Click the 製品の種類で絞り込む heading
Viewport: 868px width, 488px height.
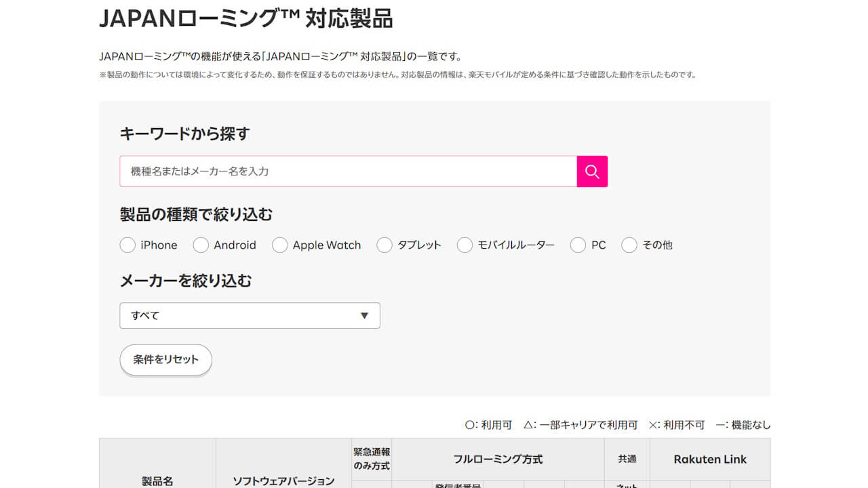pyautogui.click(x=197, y=214)
